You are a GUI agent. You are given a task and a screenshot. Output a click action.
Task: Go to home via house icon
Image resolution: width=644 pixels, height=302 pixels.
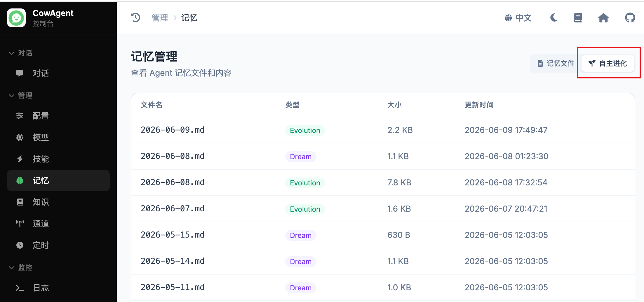[x=603, y=18]
